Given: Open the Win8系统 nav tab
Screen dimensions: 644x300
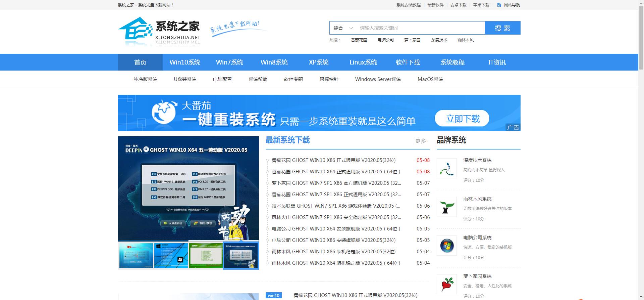Looking at the screenshot, I should pos(274,62).
